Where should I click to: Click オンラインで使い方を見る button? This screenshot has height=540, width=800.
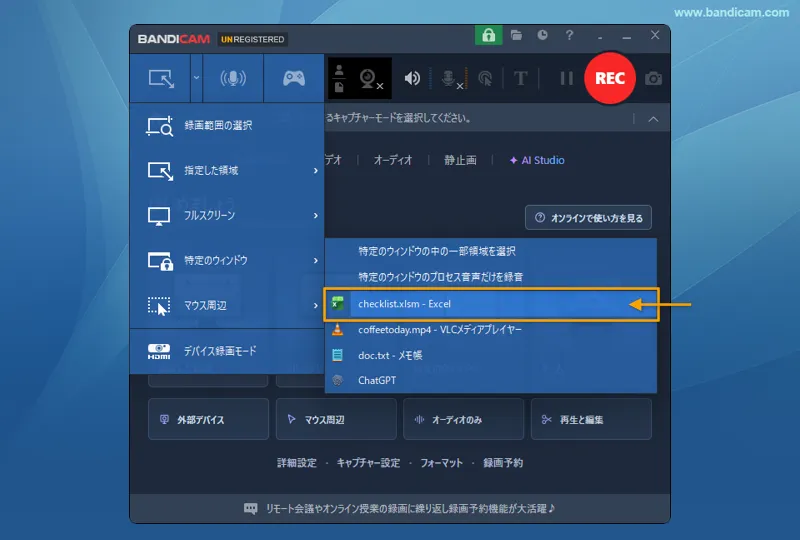(588, 218)
